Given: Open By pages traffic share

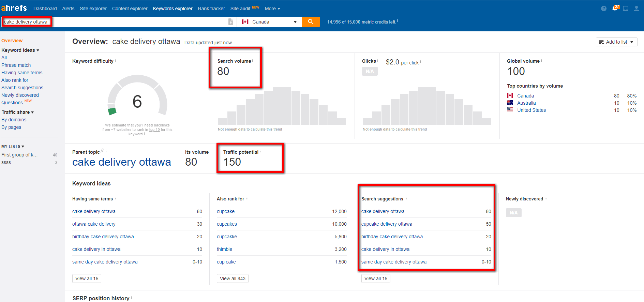Looking at the screenshot, I should (11, 127).
